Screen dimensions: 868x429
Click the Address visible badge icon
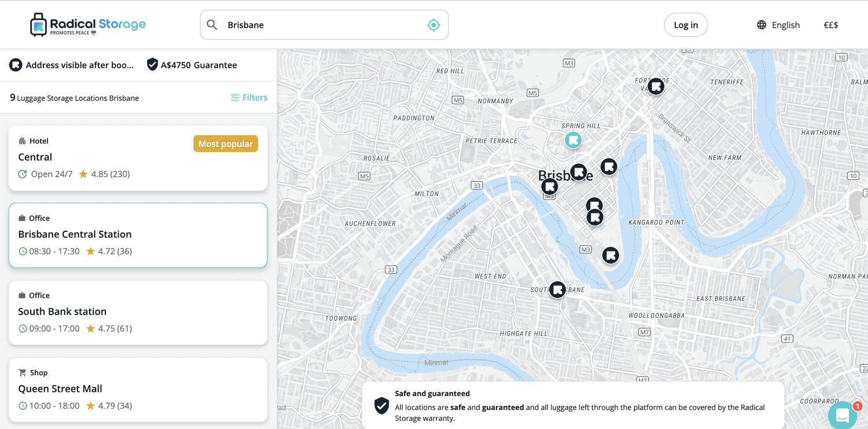(16, 65)
